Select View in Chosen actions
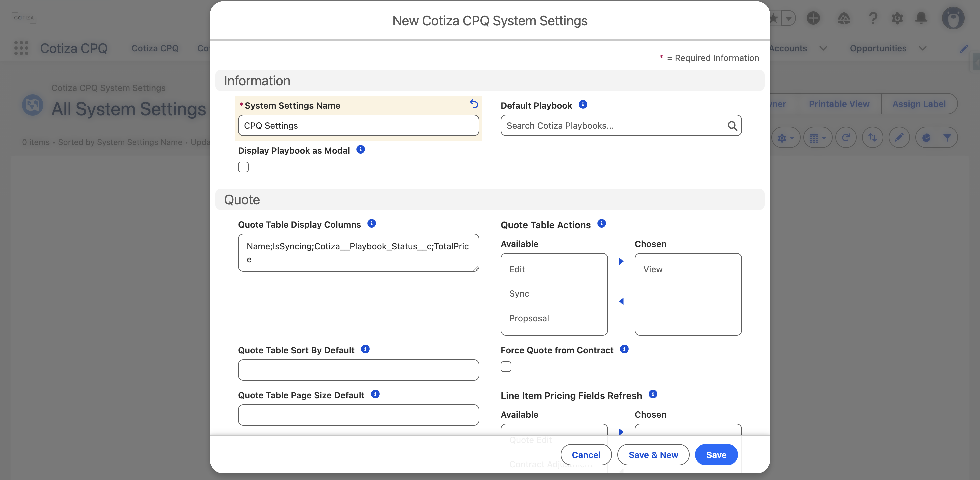Viewport: 980px width, 480px height. [x=688, y=269]
